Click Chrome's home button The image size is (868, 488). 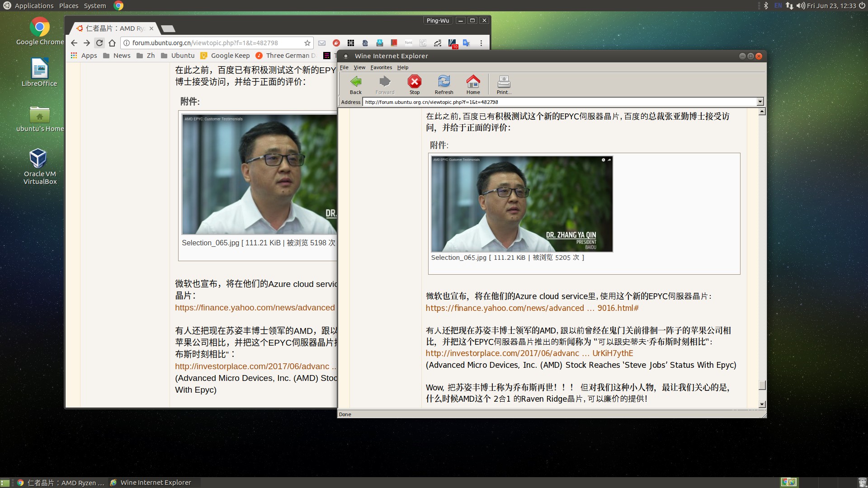coord(112,43)
